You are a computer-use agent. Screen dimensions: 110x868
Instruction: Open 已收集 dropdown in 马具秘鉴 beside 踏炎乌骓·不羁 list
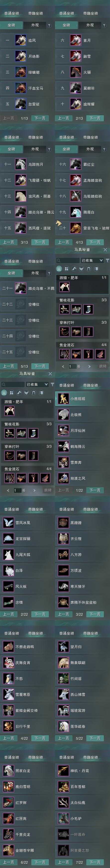92,260
